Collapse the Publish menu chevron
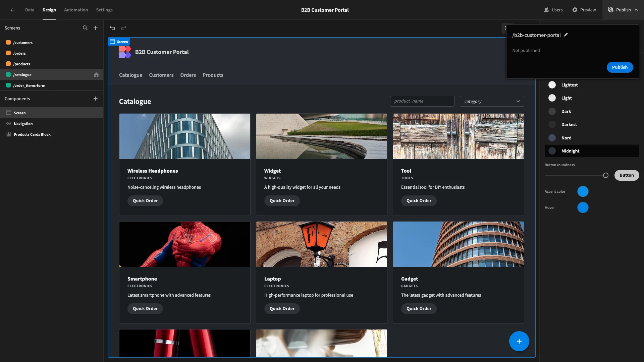The image size is (644, 362). click(636, 10)
